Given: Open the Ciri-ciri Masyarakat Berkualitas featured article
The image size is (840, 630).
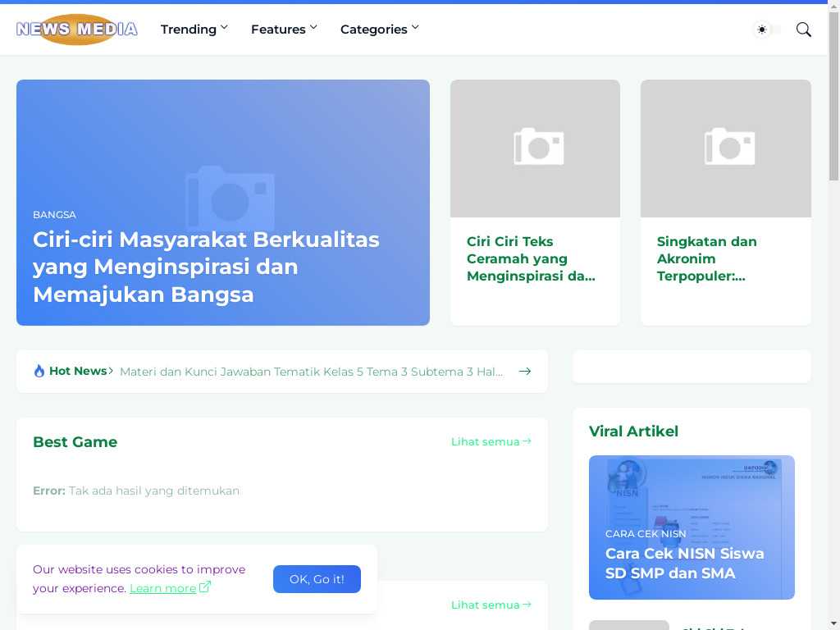Looking at the screenshot, I should tap(206, 267).
